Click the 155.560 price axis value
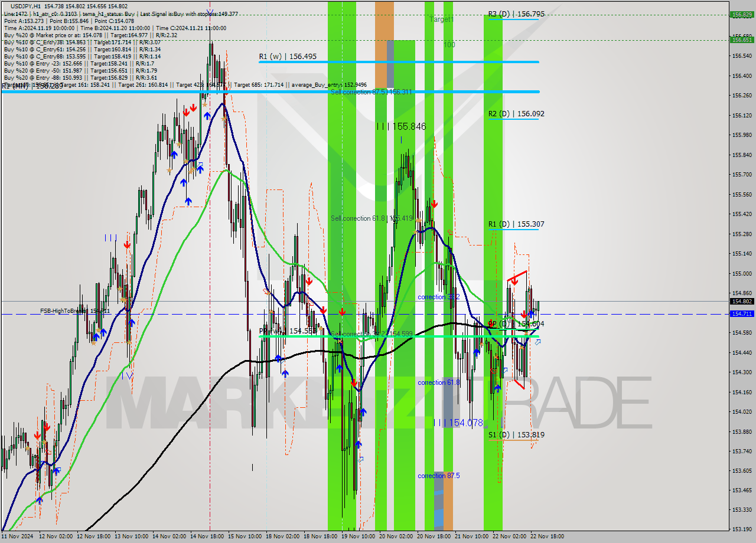 tap(742, 194)
